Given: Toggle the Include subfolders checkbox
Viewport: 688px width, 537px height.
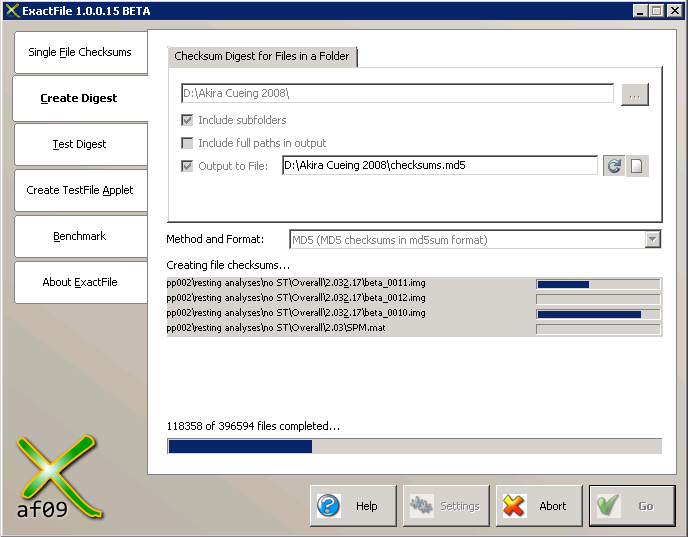Looking at the screenshot, I should [x=187, y=120].
